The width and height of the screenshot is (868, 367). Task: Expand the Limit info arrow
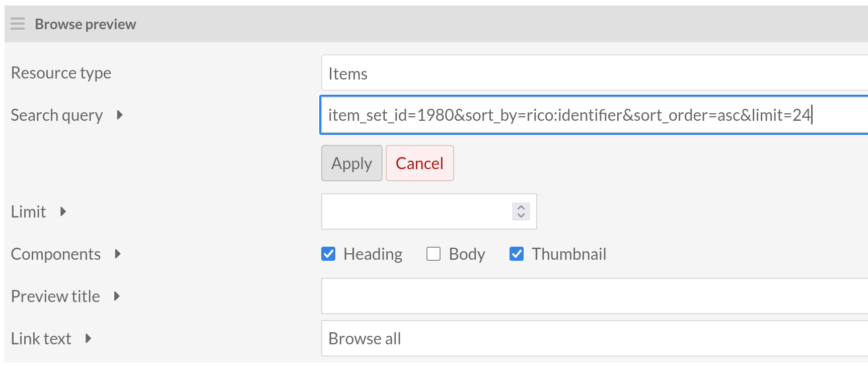[63, 211]
